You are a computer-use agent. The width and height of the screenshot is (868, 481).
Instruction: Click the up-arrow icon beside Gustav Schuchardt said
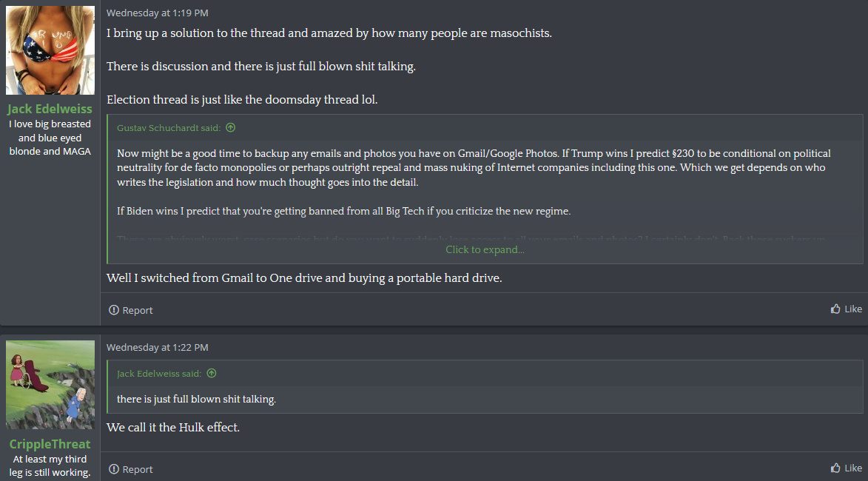231,128
